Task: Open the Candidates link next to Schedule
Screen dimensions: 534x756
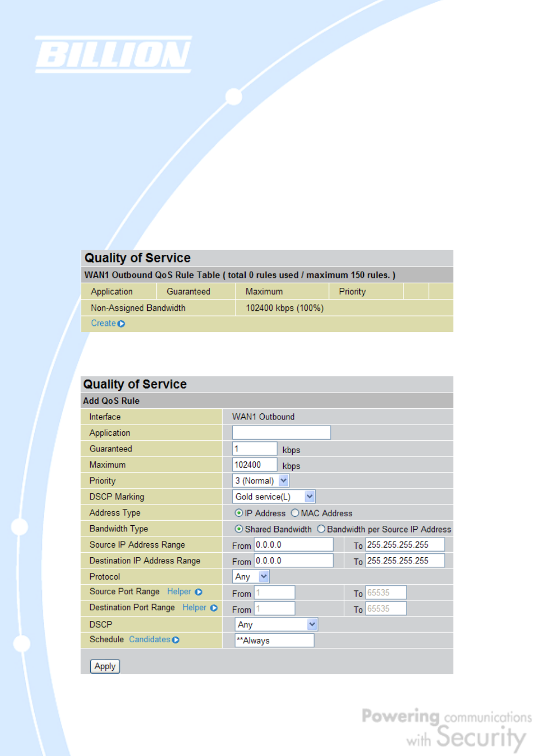Action: pyautogui.click(x=149, y=640)
